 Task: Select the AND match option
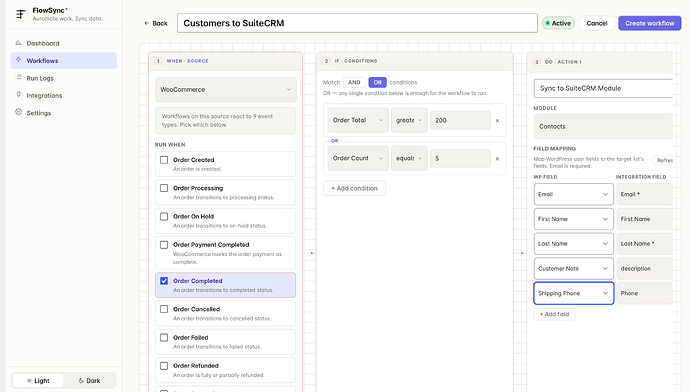[354, 82]
